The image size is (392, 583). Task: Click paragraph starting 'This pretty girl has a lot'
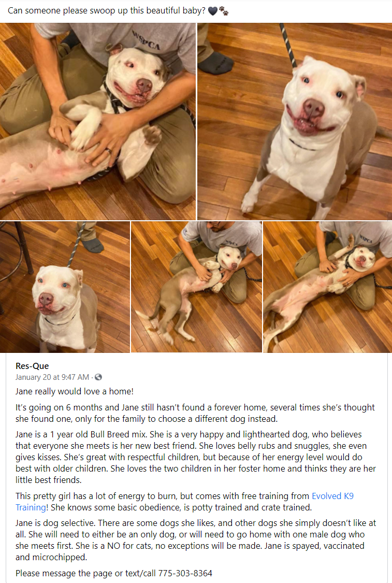point(184,502)
